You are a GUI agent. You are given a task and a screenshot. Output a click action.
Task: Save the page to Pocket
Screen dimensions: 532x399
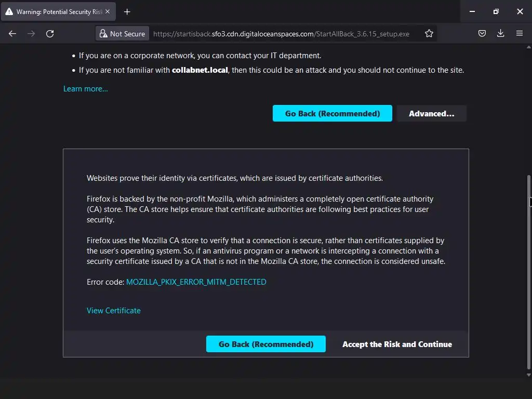tap(482, 33)
